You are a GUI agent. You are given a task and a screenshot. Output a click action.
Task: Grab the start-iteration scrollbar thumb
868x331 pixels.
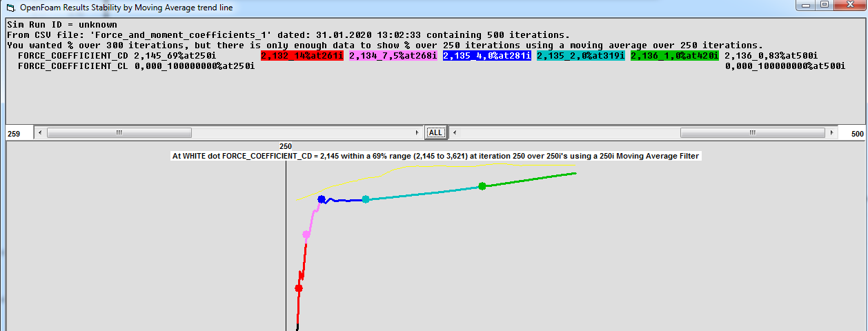(x=119, y=133)
